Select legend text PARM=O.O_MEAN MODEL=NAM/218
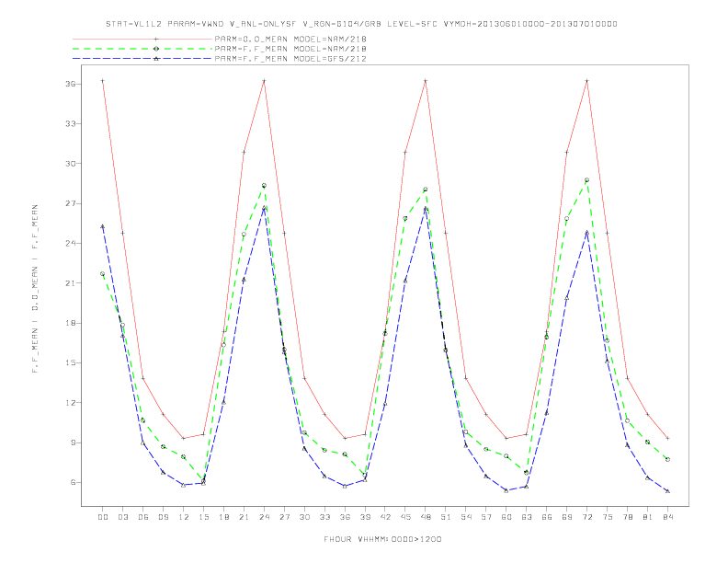Viewport: 728px width, 563px height. [290, 39]
